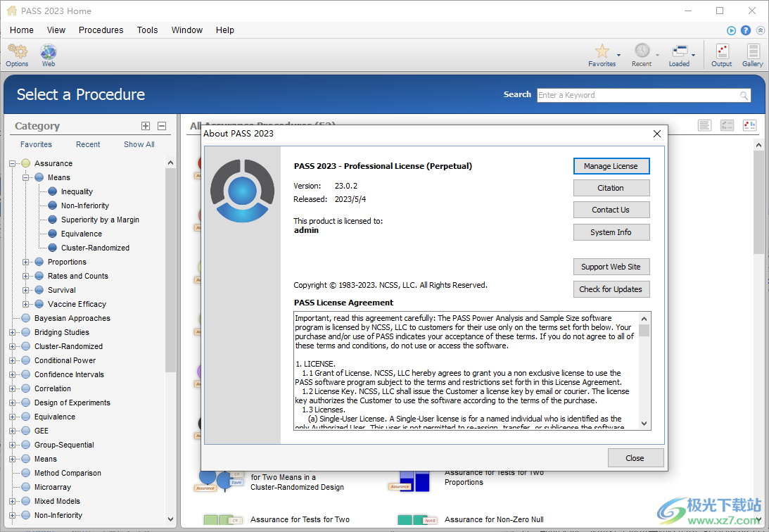This screenshot has height=532, width=769.
Task: Switch to thumbnail icons view
Action: [749, 125]
